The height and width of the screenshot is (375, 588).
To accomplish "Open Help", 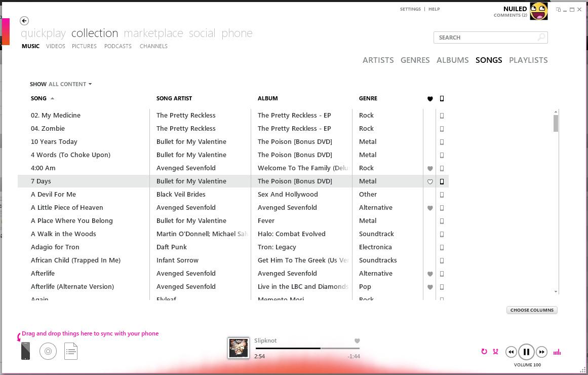I will [x=434, y=9].
